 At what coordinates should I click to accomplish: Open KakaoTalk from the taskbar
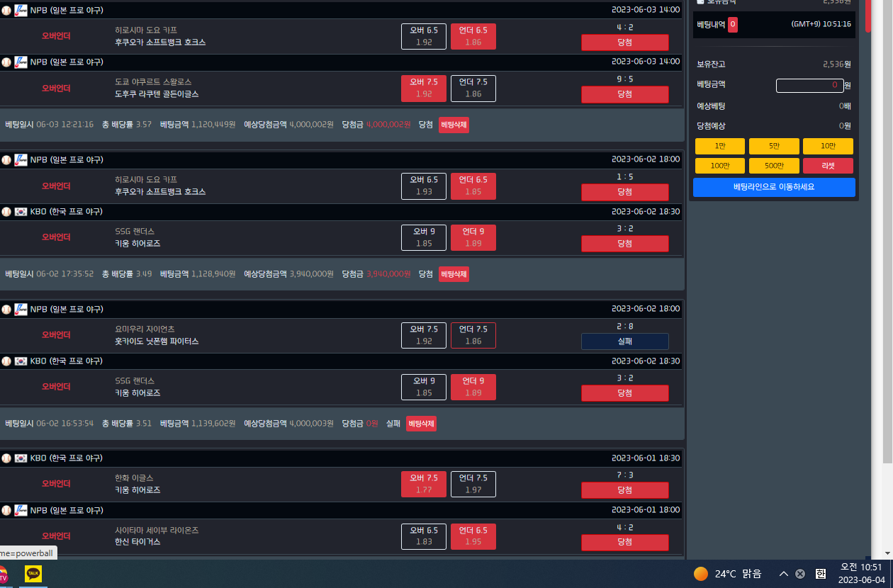coord(33,574)
